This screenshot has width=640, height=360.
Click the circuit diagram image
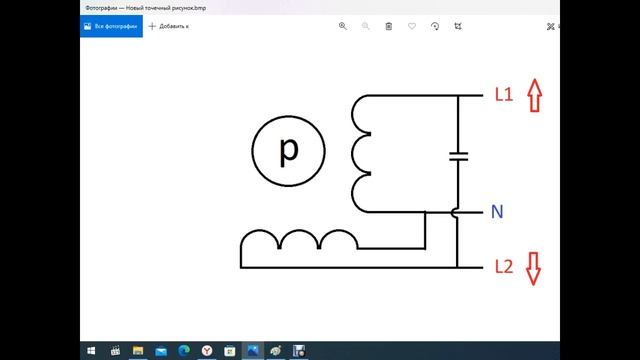[x=392, y=182]
